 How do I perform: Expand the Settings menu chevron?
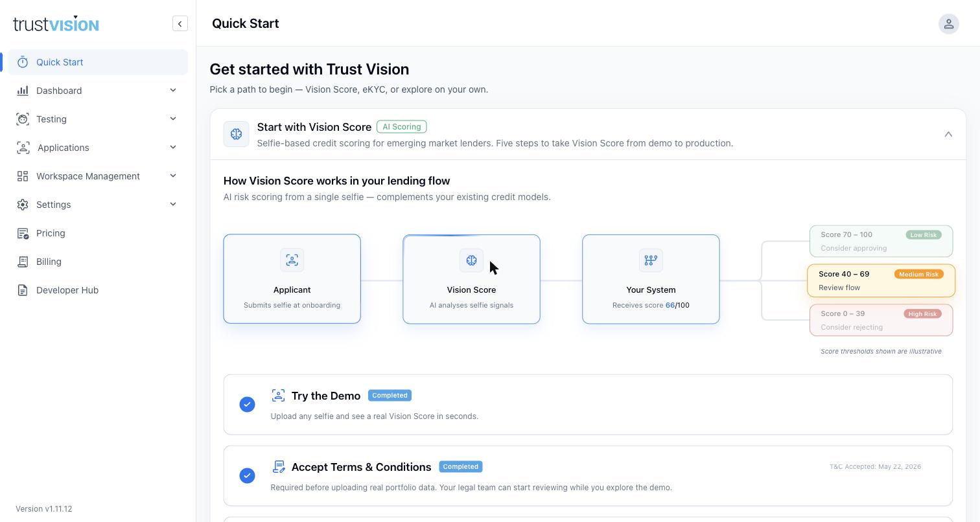(x=173, y=204)
